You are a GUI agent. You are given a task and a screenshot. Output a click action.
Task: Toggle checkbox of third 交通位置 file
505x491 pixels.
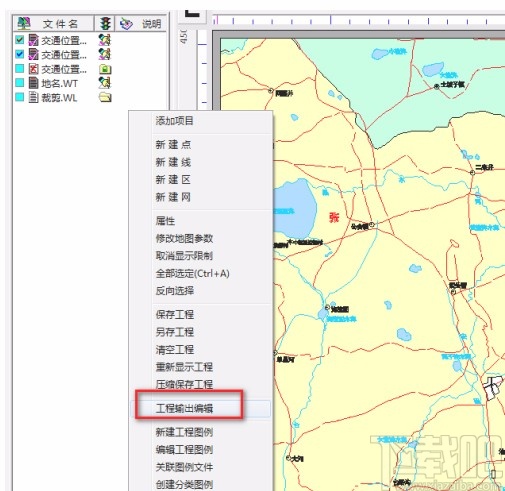(20, 68)
